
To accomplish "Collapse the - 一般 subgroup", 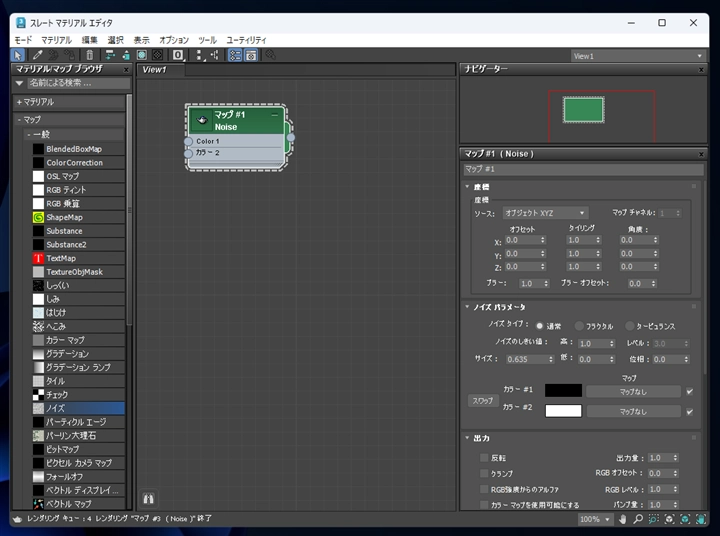I will [x=73, y=134].
